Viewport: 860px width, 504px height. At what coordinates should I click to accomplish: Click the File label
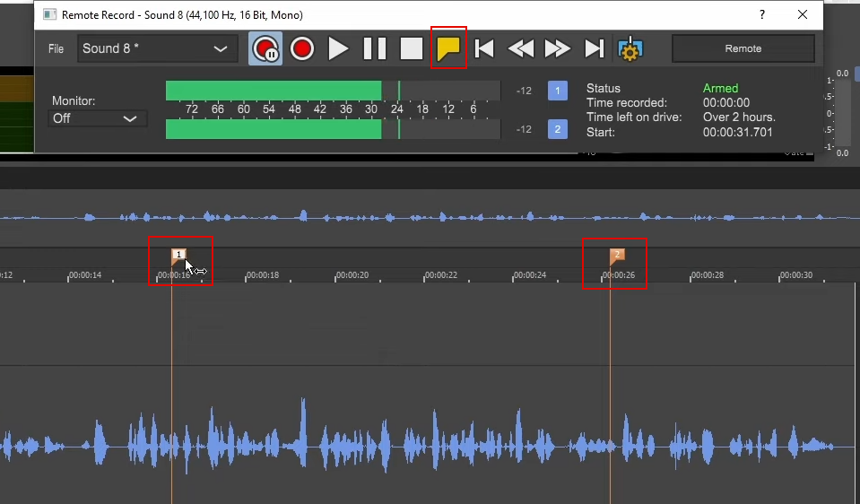coord(56,48)
